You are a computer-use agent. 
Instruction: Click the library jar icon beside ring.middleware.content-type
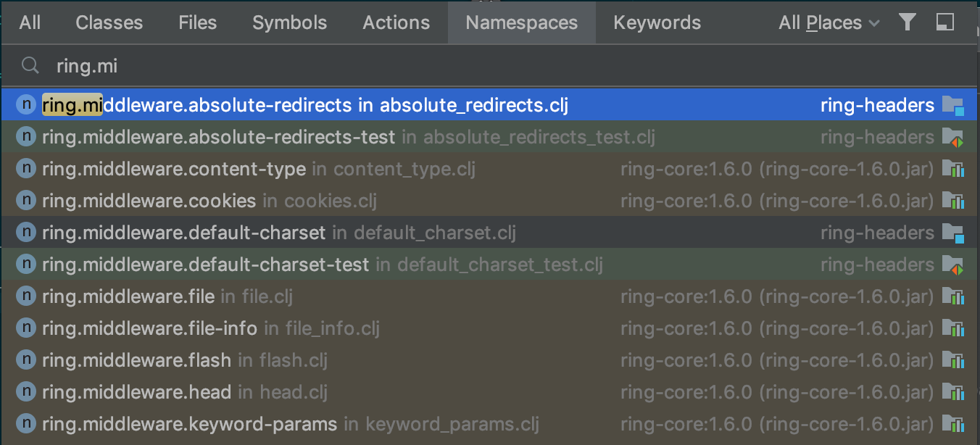point(955,168)
